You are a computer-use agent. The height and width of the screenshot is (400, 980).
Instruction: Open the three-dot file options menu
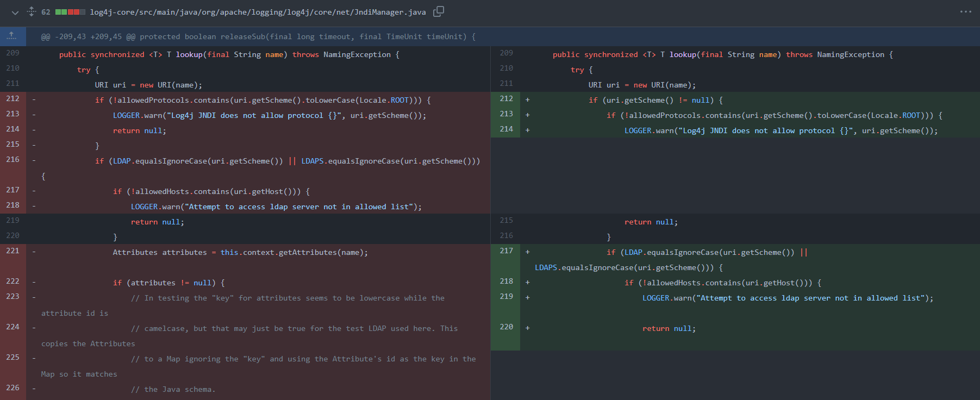tap(965, 11)
